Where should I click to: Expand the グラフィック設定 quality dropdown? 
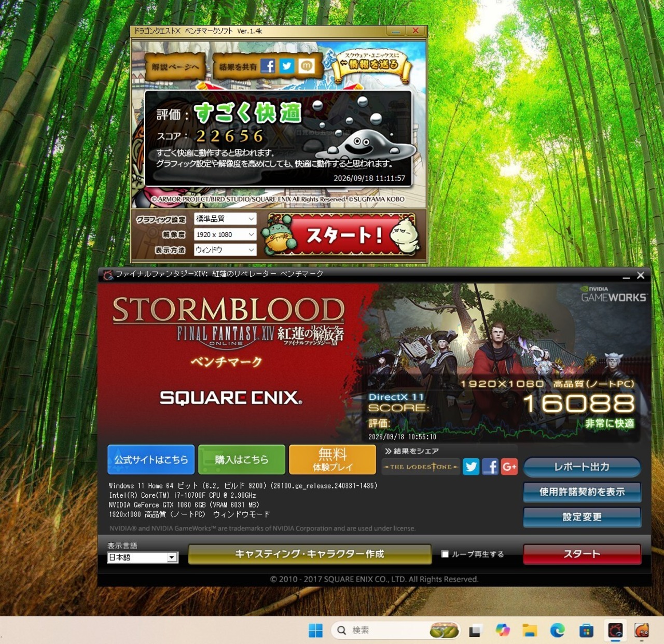225,219
